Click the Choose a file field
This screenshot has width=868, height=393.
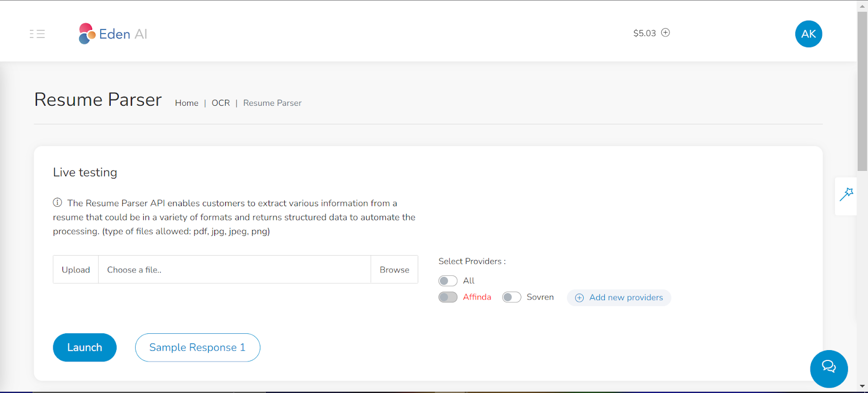pos(234,270)
